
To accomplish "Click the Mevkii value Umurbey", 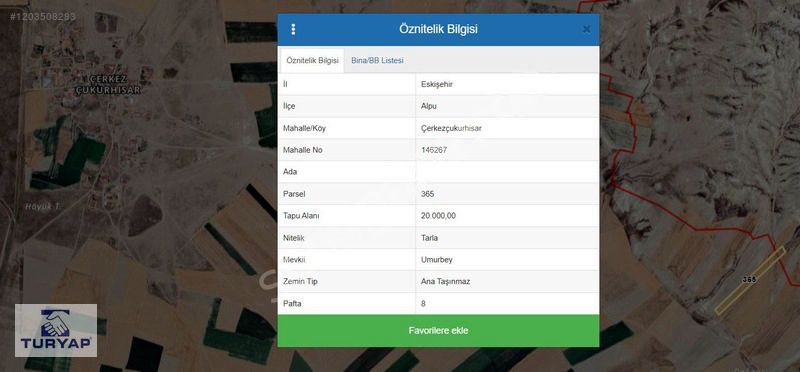I will (x=436, y=260).
